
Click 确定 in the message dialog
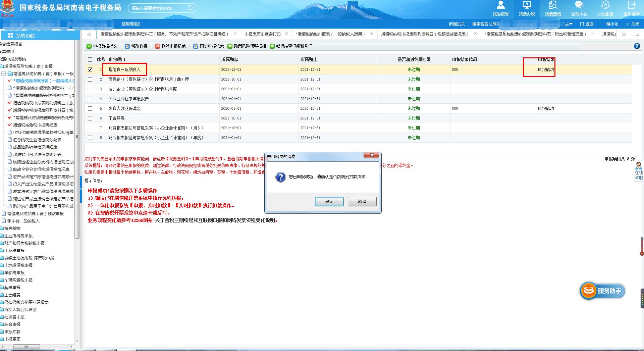pos(329,202)
